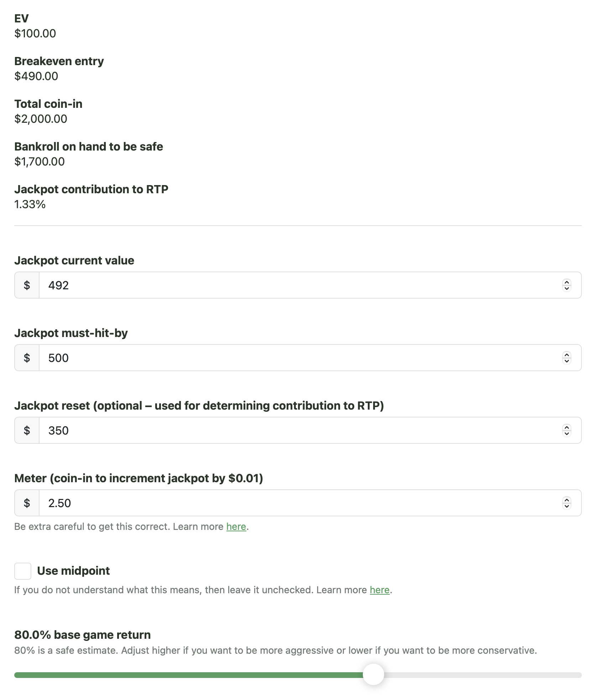Click the dollar sign beside Jackpot current value
Screen dimensions: 596x700
point(27,285)
